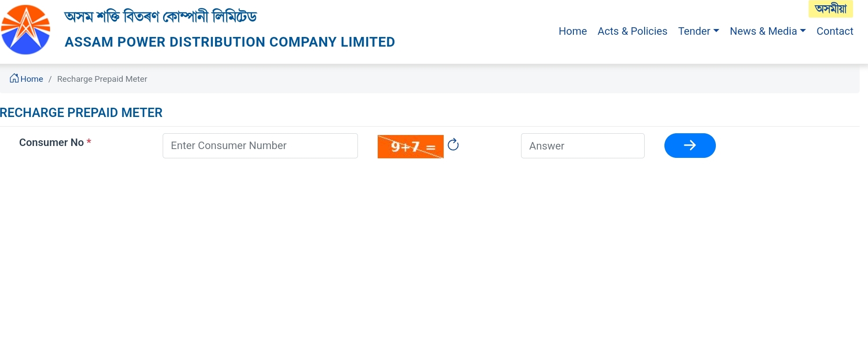Submit the form with the blue arrow button
The width and height of the screenshot is (868, 354).
click(x=689, y=146)
